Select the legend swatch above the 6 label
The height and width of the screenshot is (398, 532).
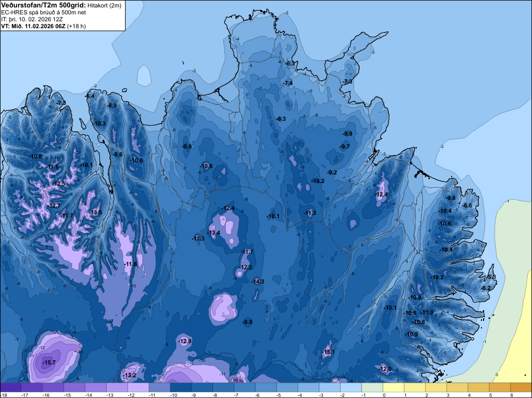[x=521, y=387]
